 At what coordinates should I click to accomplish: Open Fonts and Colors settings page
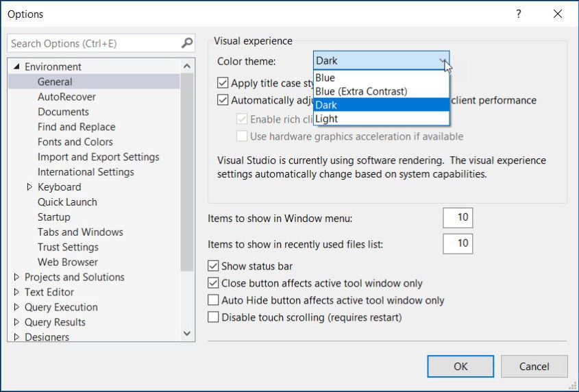pyautogui.click(x=75, y=142)
